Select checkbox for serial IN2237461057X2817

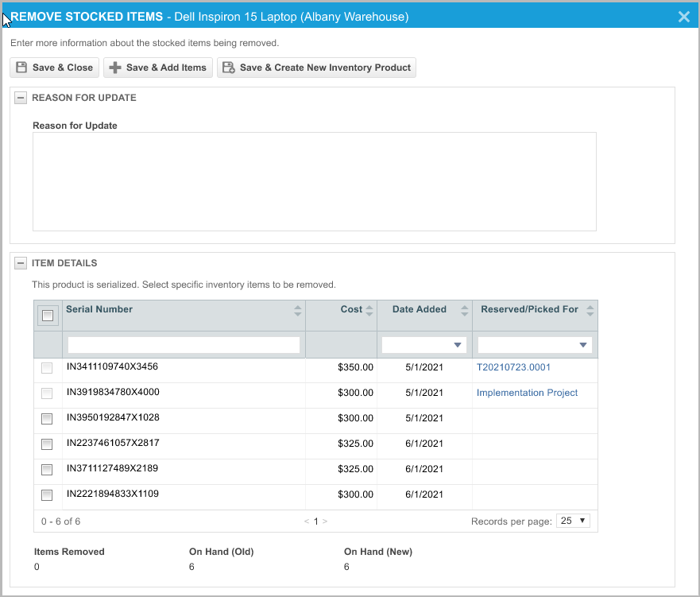tap(47, 444)
